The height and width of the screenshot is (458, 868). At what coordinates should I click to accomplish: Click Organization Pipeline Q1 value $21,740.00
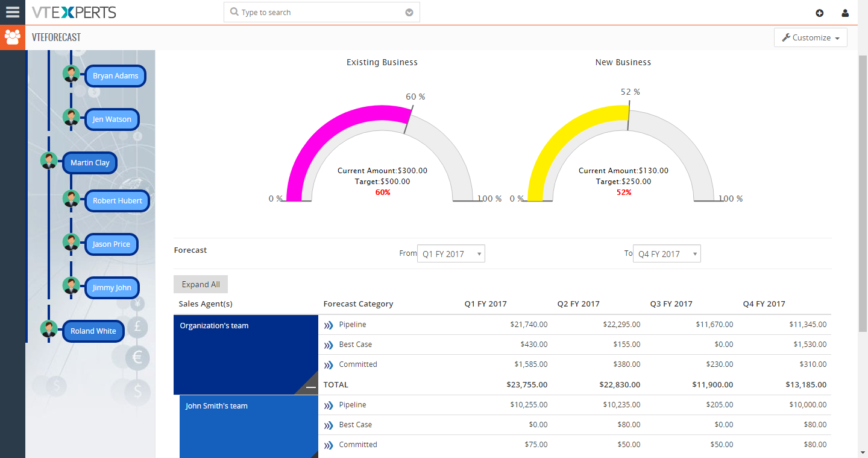pos(529,325)
